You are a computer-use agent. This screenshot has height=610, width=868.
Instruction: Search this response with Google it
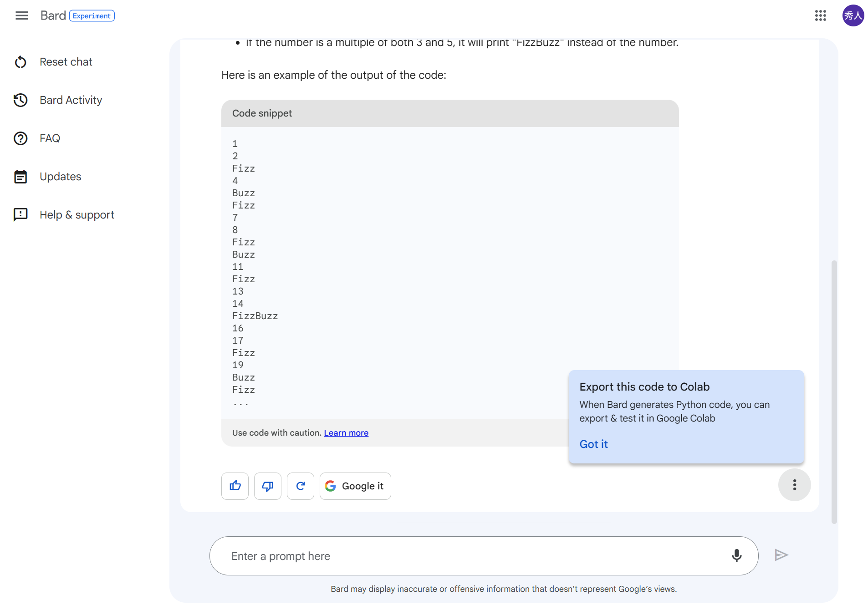pos(355,486)
